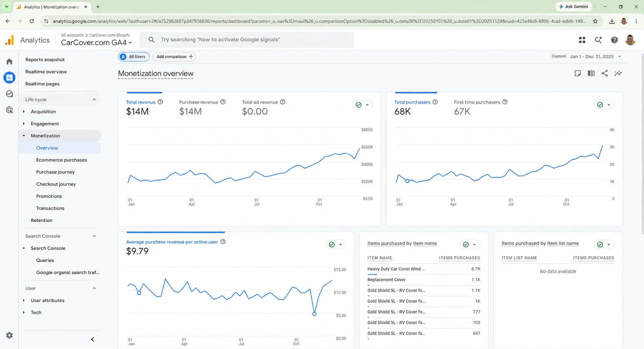Open the Analytics Help question icon

(x=614, y=40)
